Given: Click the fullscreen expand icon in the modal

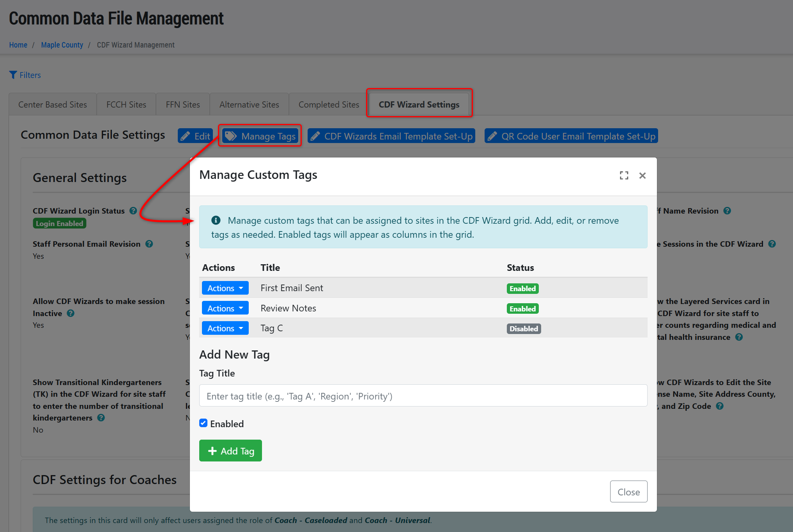Looking at the screenshot, I should click(624, 175).
